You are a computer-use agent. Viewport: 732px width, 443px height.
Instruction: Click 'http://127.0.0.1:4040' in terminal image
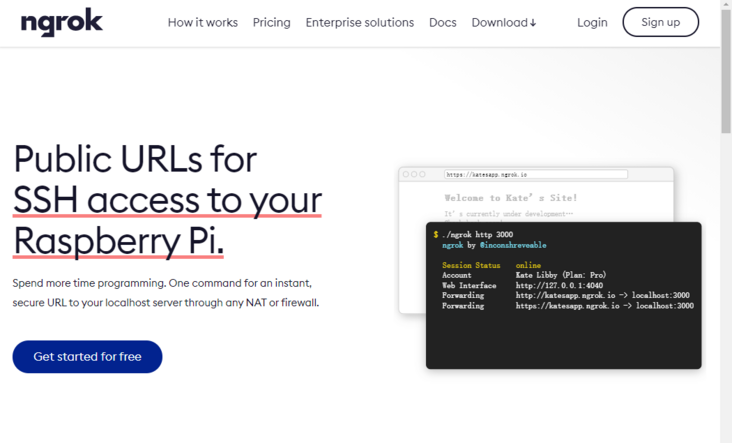pyautogui.click(x=559, y=285)
